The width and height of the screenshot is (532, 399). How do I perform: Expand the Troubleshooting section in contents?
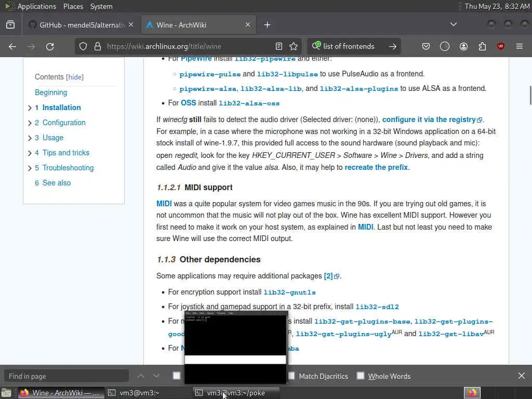[30, 168]
